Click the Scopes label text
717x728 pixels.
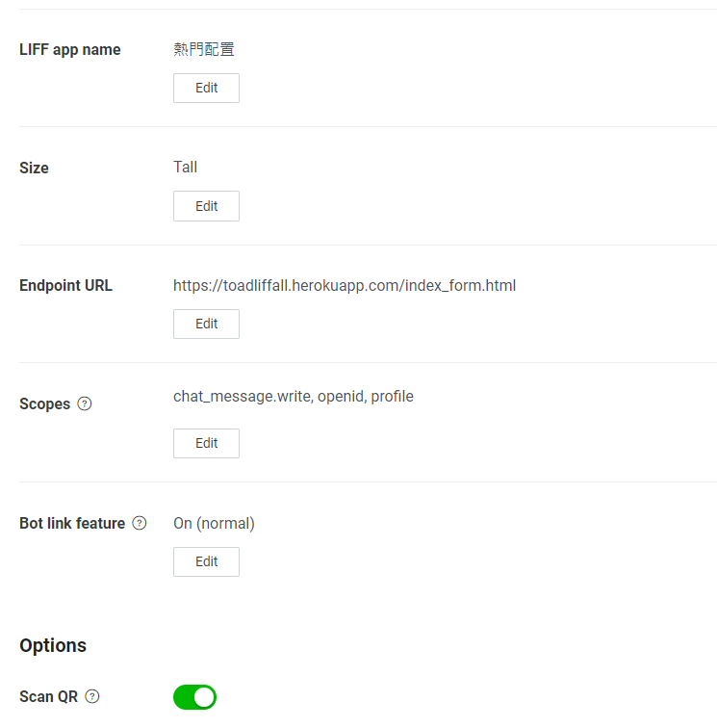coord(44,403)
